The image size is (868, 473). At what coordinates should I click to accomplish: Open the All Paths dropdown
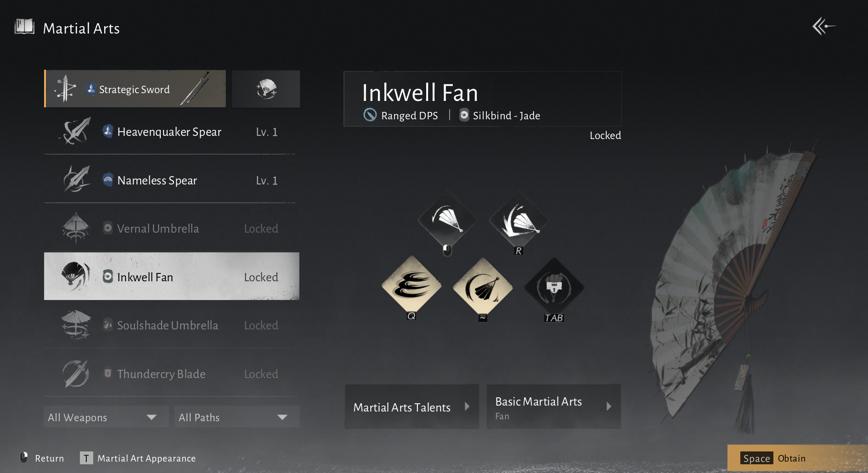[x=237, y=417]
